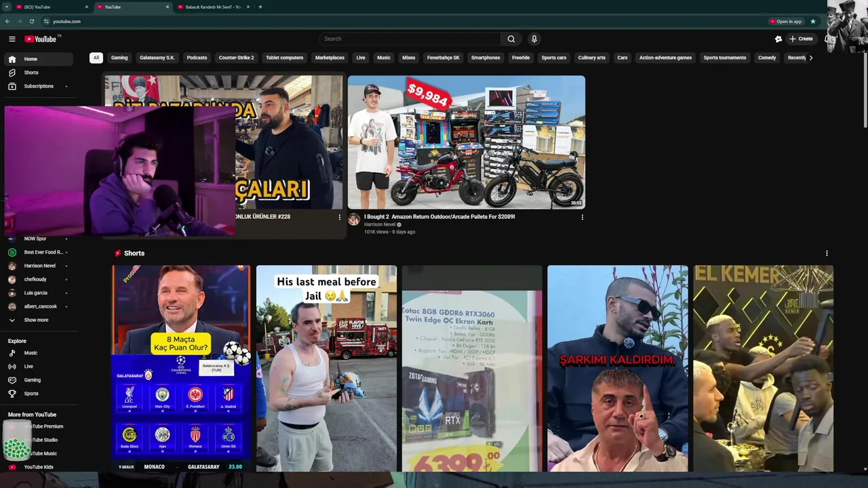Select the Counter-Strike 2 chip
The width and height of the screenshot is (868, 488).
[x=236, y=58]
